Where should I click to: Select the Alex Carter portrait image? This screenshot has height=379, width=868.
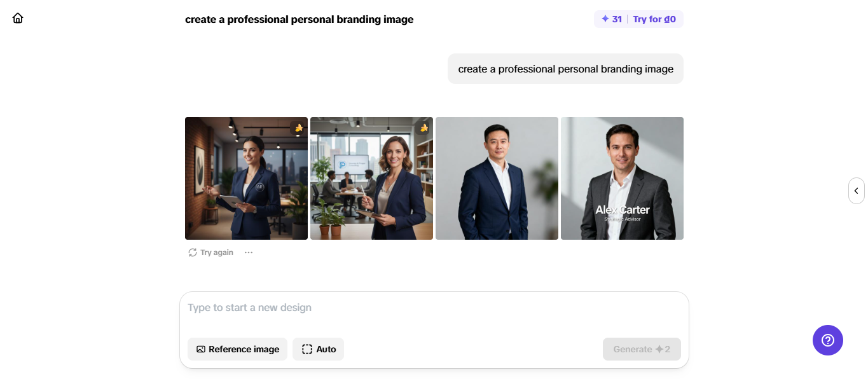coord(622,178)
